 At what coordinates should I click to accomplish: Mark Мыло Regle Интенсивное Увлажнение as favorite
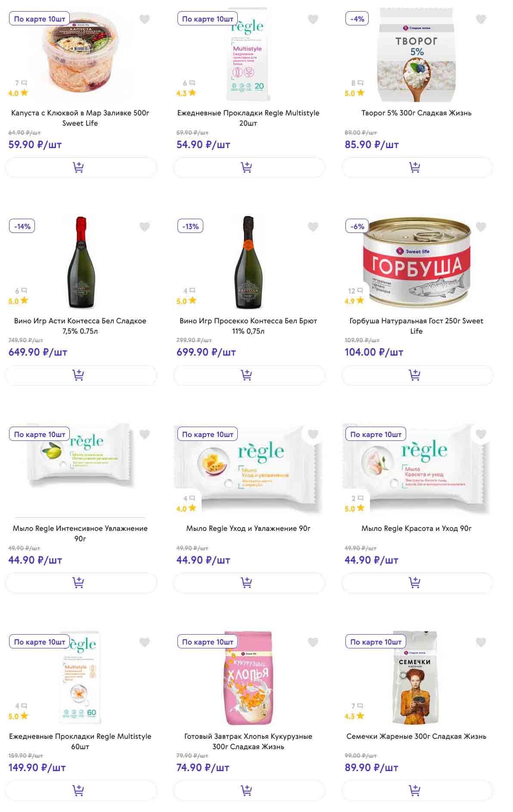[145, 434]
